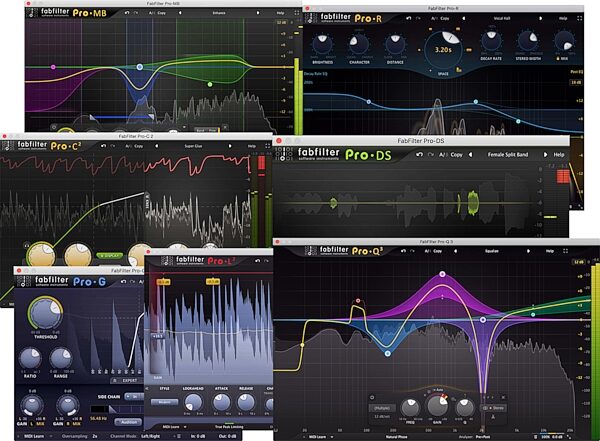Click the Lookahead knob in Pro-L 2
This screenshot has height=441, width=600.
pos(193,403)
